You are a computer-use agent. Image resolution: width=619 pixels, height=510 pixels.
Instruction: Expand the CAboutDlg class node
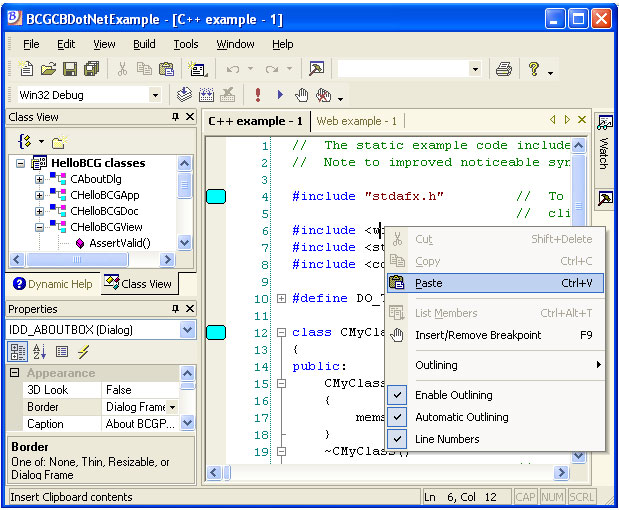tap(40, 180)
